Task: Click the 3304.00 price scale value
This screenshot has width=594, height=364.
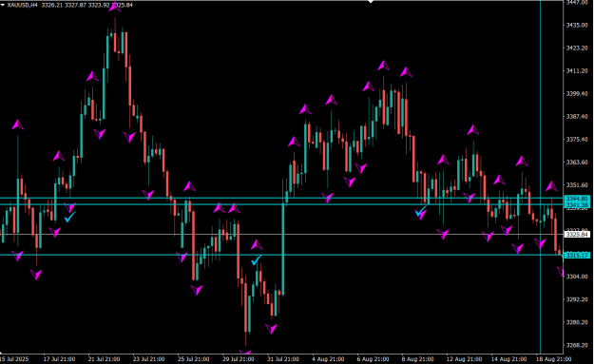Action: click(x=577, y=277)
